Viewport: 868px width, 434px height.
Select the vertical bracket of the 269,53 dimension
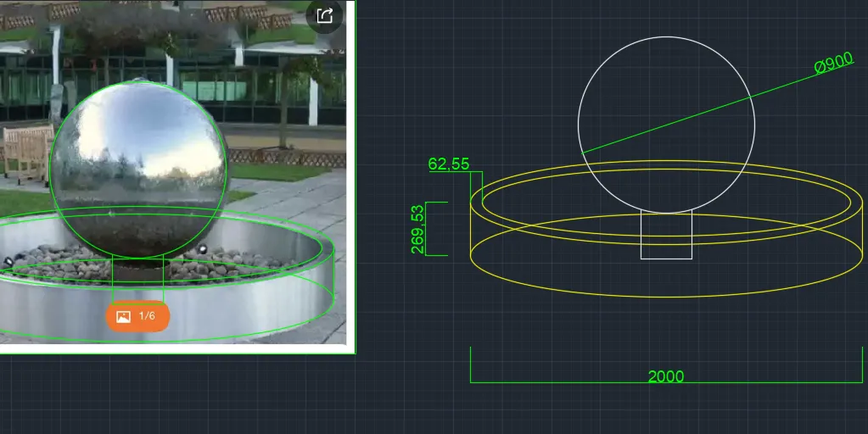[426, 229]
